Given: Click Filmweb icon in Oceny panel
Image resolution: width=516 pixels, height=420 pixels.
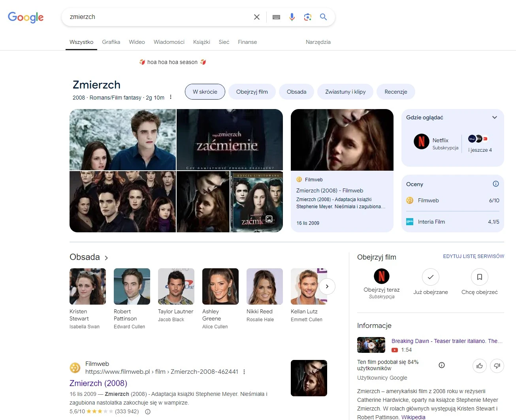Looking at the screenshot, I should click(x=410, y=200).
